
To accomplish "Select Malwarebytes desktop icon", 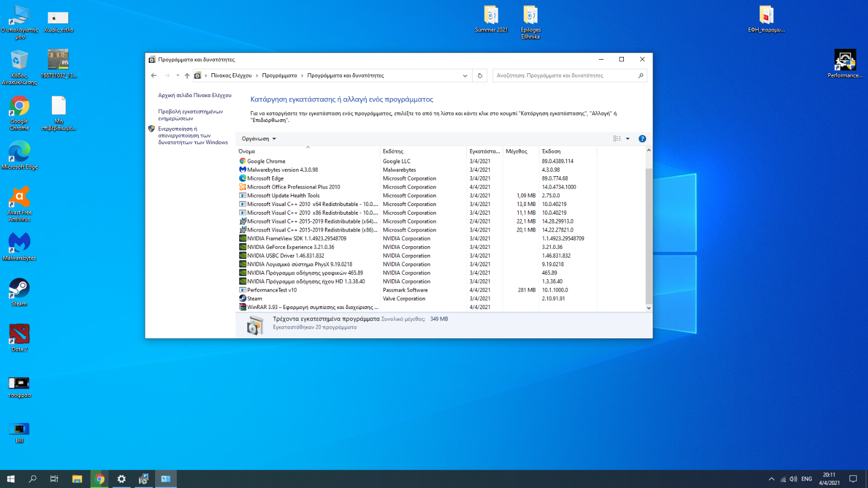I will pyautogui.click(x=20, y=247).
